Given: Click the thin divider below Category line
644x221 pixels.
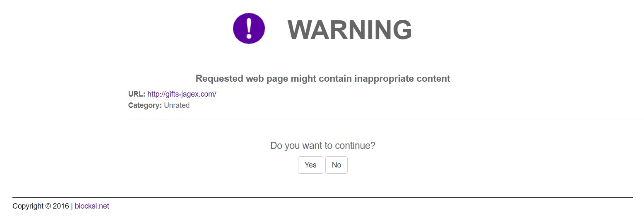Looking at the screenshot, I should click(385, 119).
